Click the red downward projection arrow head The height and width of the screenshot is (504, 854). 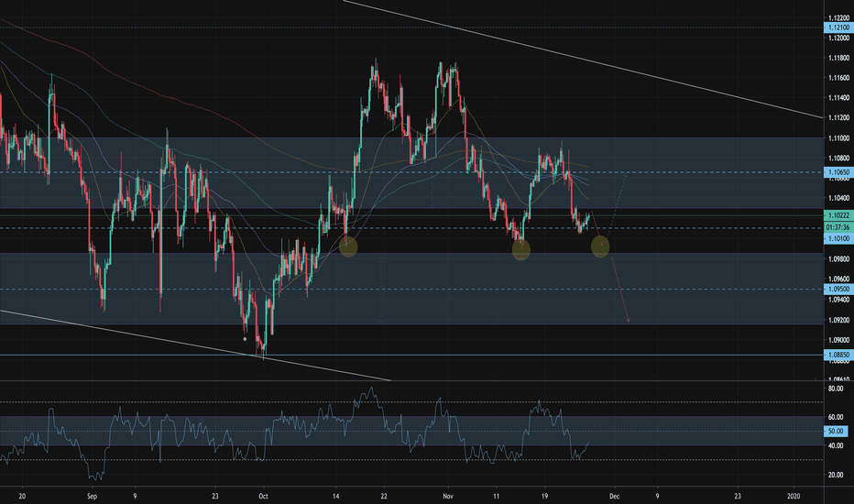tap(629, 320)
